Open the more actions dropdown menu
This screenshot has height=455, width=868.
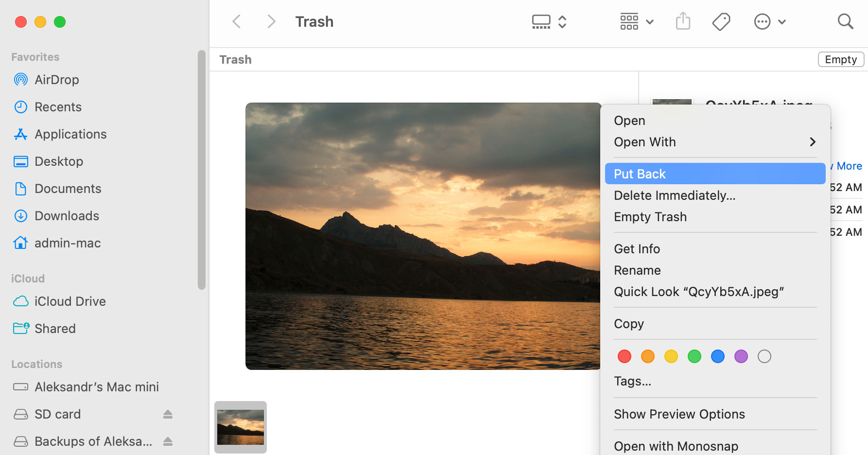[769, 21]
